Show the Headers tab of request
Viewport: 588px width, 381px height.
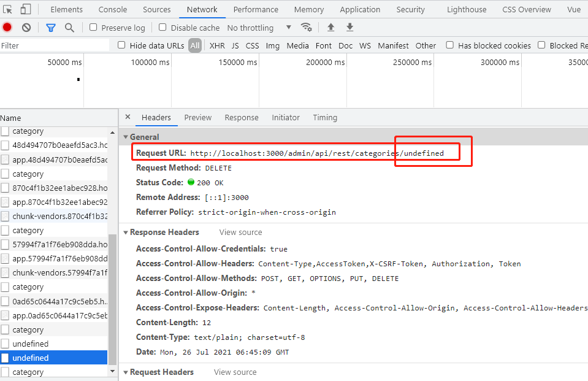click(x=156, y=118)
